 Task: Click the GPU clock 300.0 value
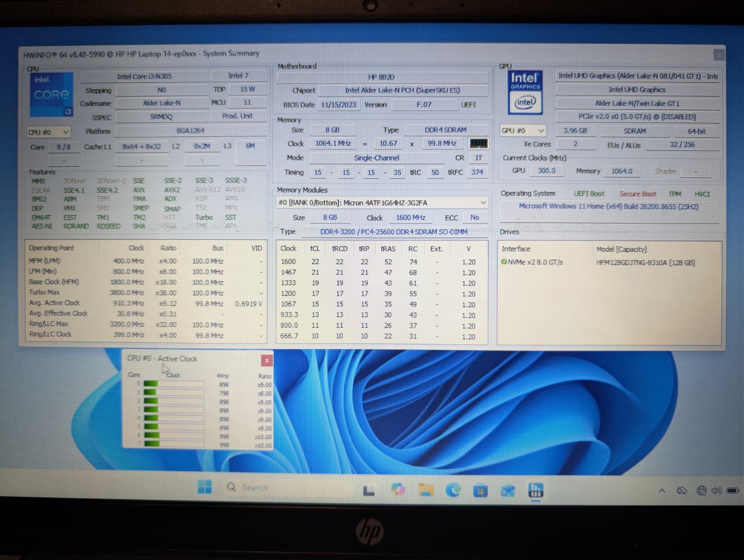click(x=546, y=171)
